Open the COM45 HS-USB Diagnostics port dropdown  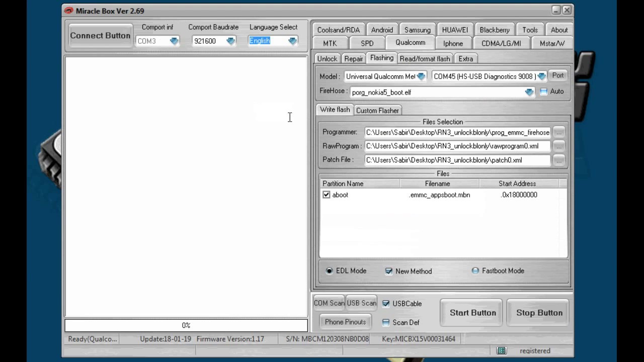point(541,76)
